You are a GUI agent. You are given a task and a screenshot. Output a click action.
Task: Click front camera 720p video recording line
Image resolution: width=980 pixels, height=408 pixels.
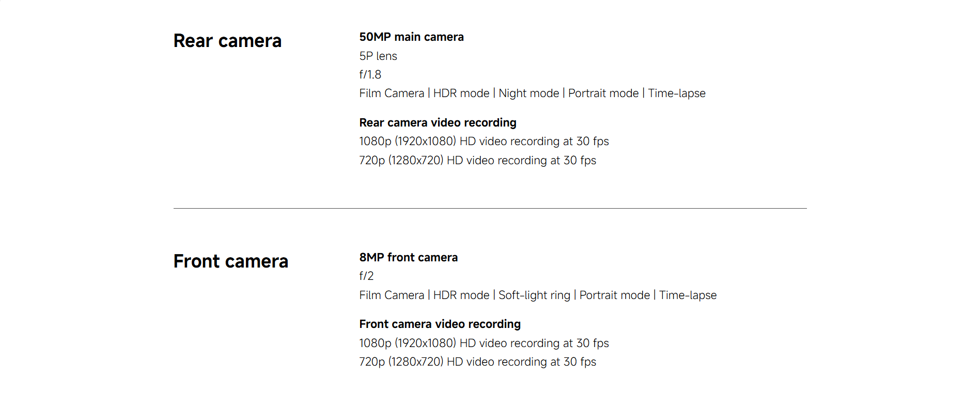(x=477, y=362)
